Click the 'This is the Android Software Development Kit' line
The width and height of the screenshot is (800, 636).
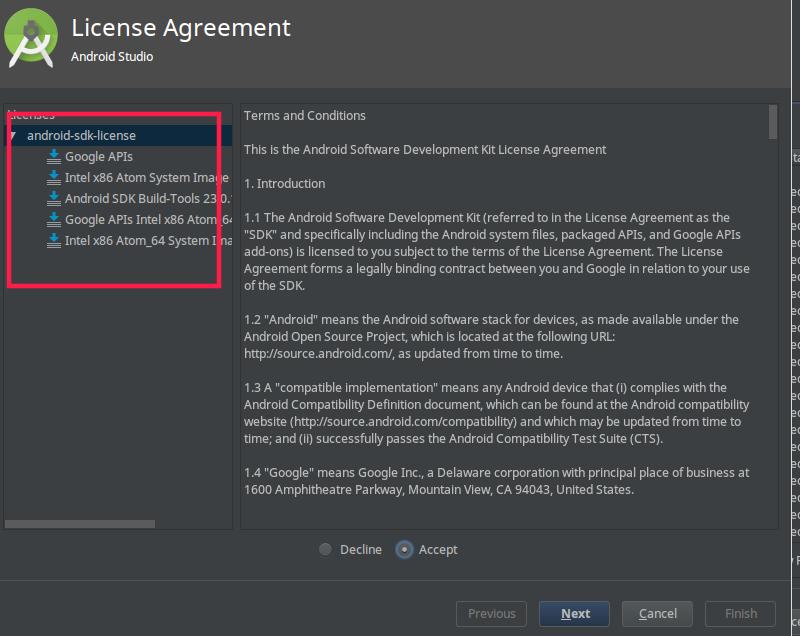[425, 149]
